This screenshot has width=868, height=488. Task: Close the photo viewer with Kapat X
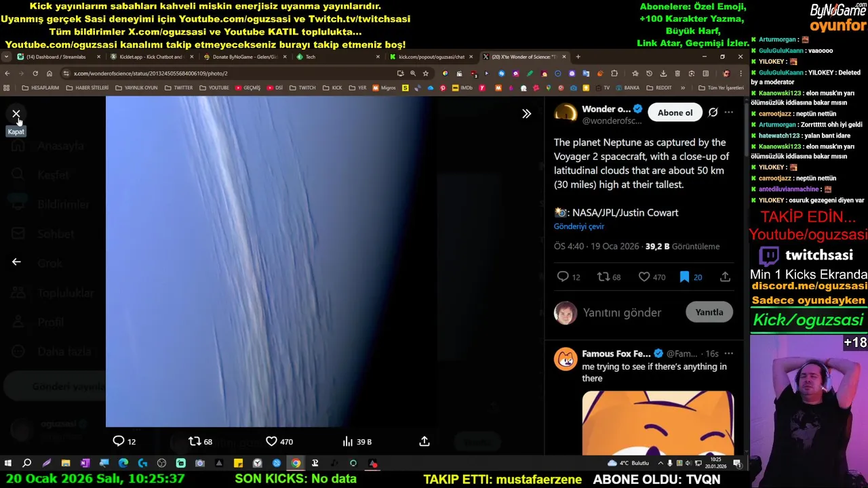point(16,114)
